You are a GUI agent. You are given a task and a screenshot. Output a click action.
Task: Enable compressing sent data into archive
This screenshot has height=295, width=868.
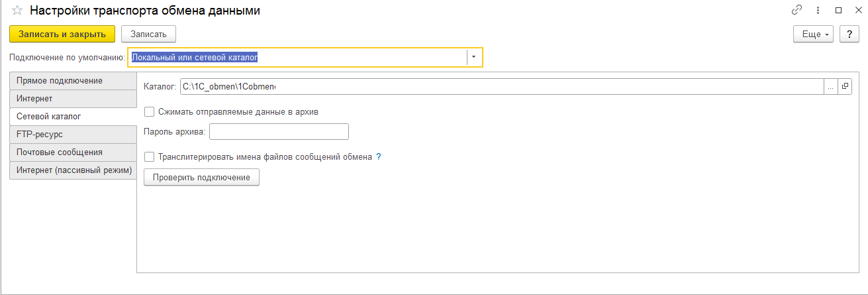pos(150,112)
